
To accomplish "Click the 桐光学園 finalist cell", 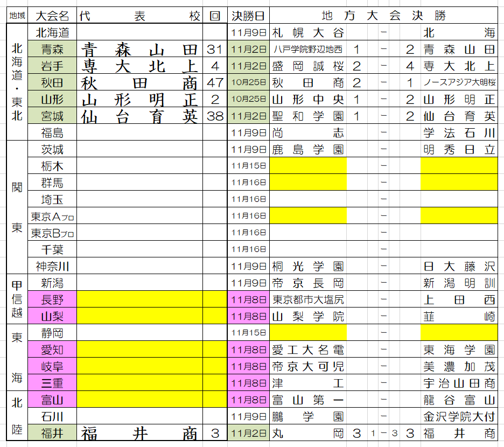I will pos(308,266).
